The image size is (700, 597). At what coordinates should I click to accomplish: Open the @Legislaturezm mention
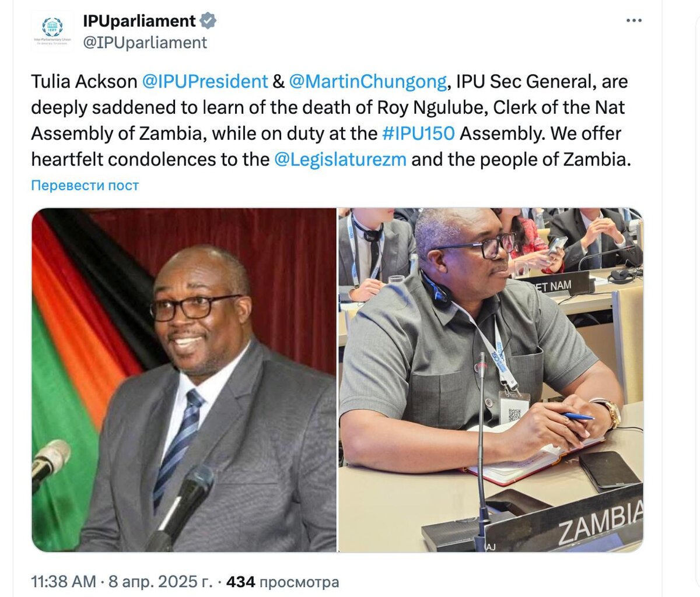[340, 159]
